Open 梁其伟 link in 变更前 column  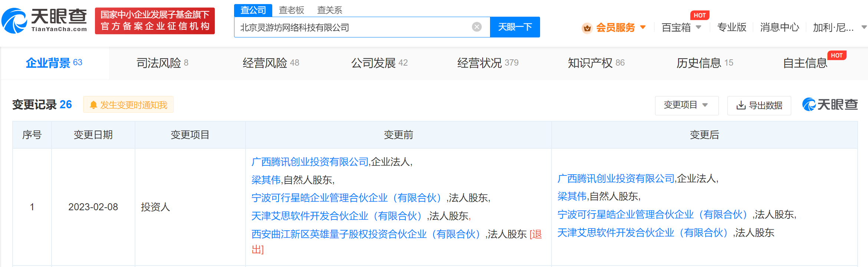(266, 180)
